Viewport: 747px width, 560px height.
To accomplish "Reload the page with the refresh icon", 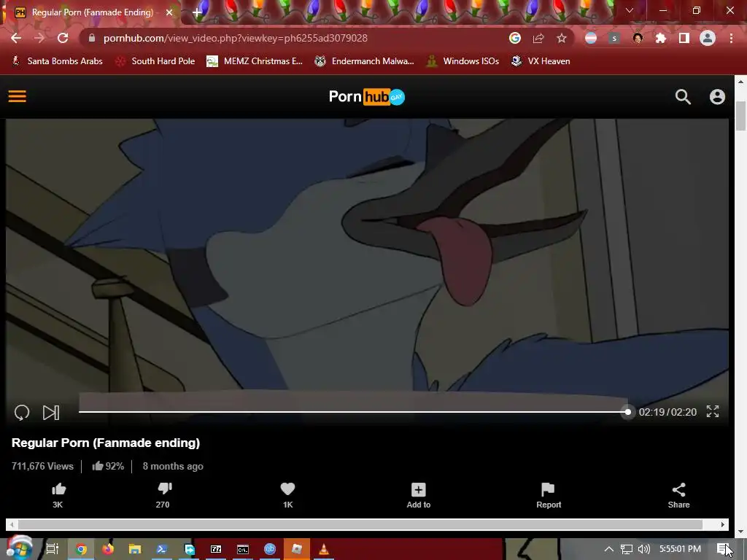I will [x=63, y=38].
